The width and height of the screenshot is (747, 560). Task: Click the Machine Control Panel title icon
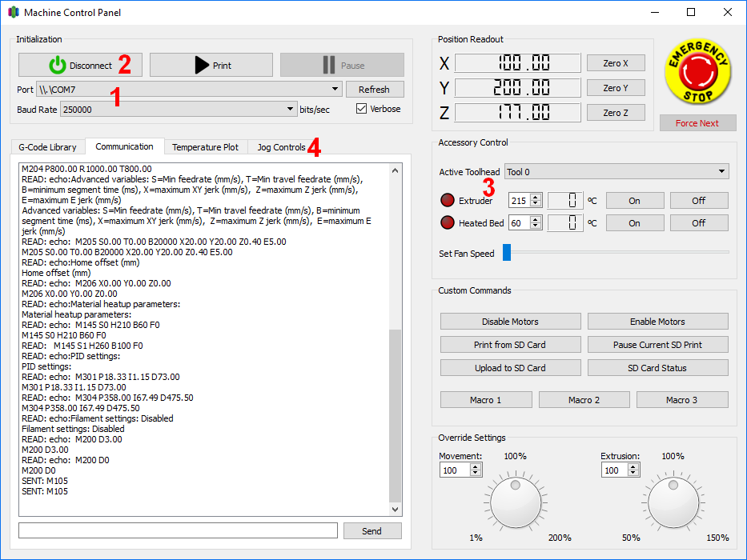pos(13,13)
